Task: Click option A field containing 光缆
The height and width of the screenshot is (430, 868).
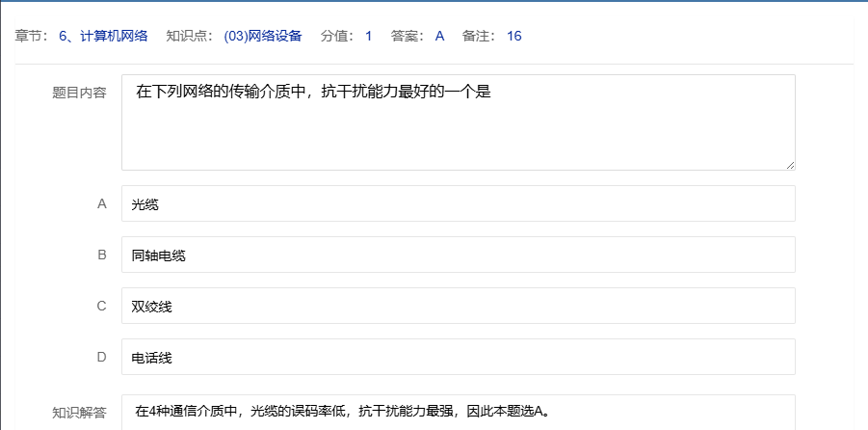Action: (x=458, y=203)
